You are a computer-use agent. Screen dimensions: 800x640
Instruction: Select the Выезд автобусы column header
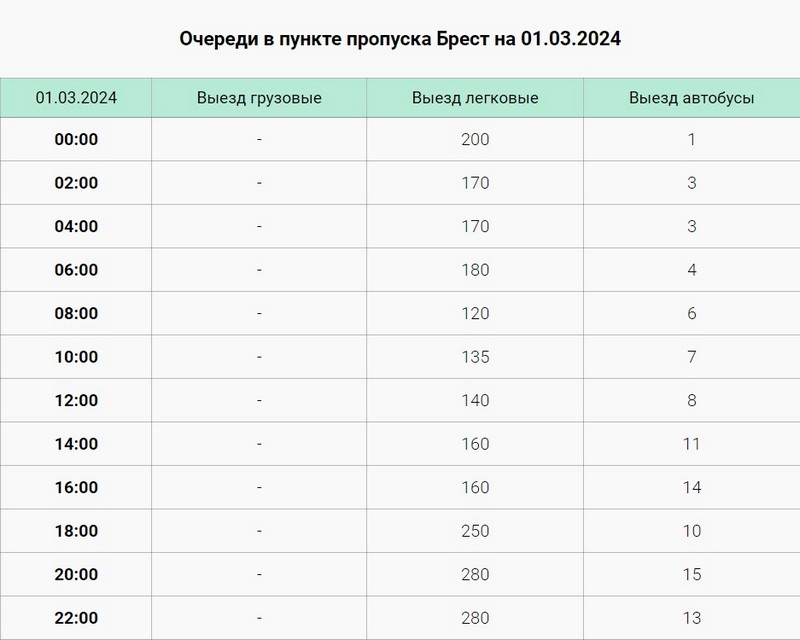tap(691, 98)
